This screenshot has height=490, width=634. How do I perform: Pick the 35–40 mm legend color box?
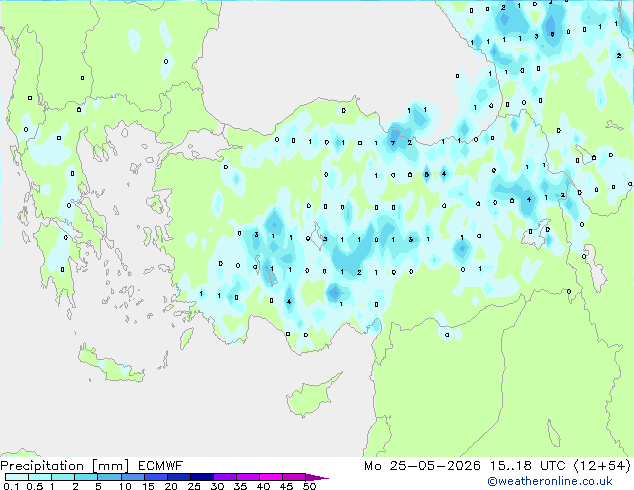[x=247, y=477]
